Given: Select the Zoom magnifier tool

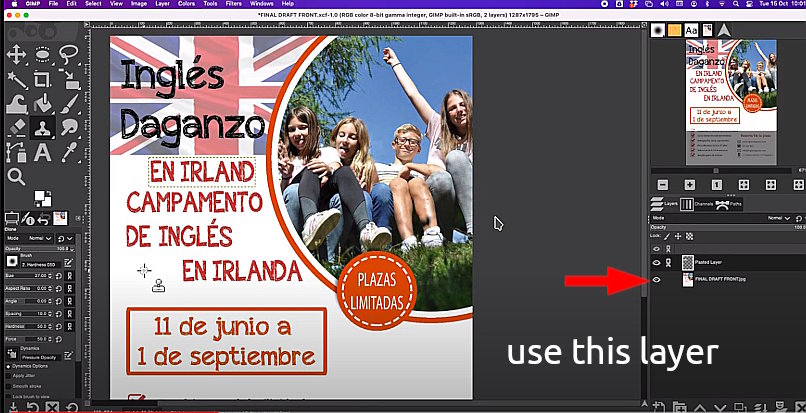Looking at the screenshot, I should pos(16,177).
